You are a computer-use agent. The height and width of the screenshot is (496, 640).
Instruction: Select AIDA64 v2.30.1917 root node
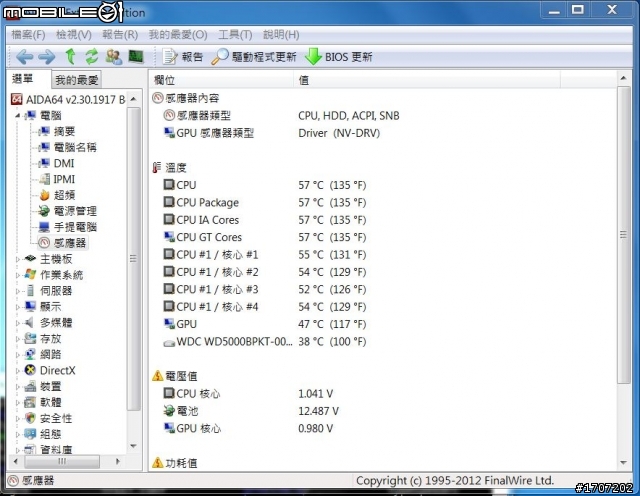(68, 99)
